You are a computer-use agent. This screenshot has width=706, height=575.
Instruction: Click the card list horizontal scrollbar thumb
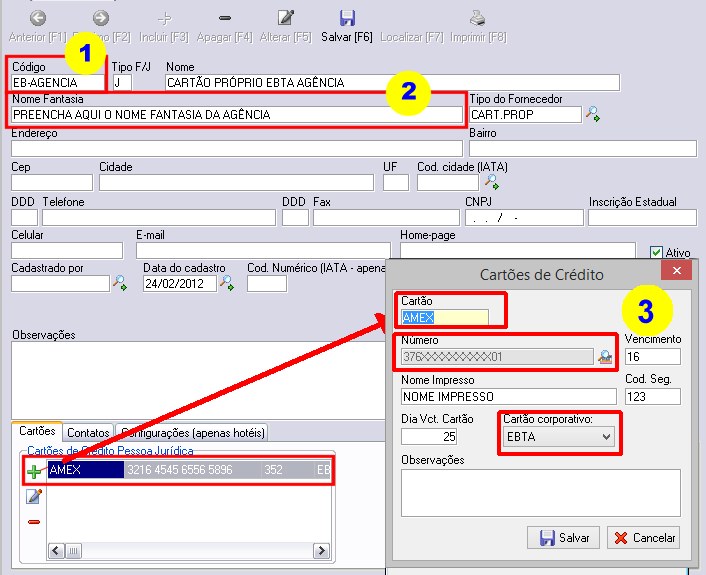tap(74, 550)
